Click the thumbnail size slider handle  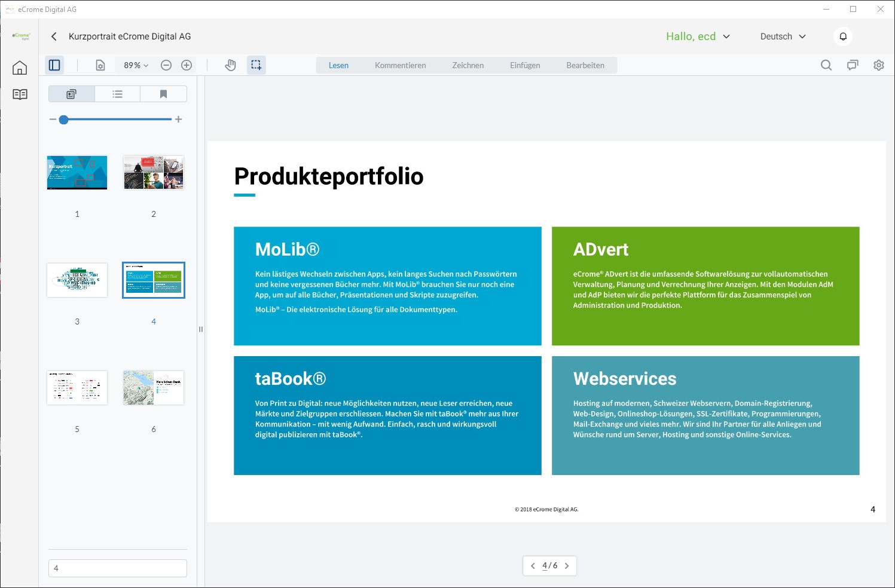click(x=64, y=120)
